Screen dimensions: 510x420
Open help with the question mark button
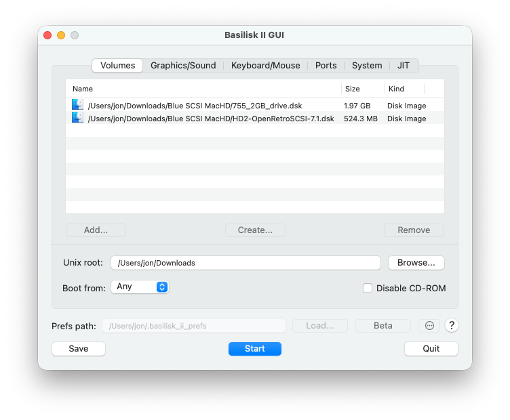click(x=452, y=325)
